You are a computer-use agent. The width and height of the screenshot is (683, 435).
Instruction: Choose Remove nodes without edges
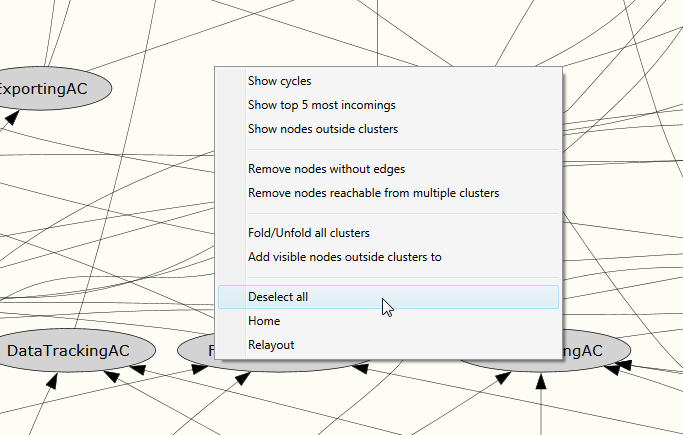[x=388, y=169]
